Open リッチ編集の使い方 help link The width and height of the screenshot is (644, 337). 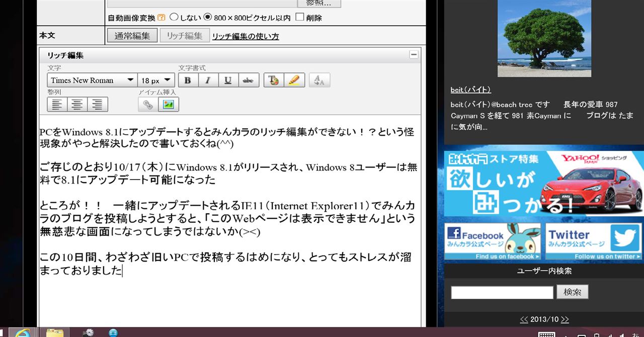coord(246,36)
